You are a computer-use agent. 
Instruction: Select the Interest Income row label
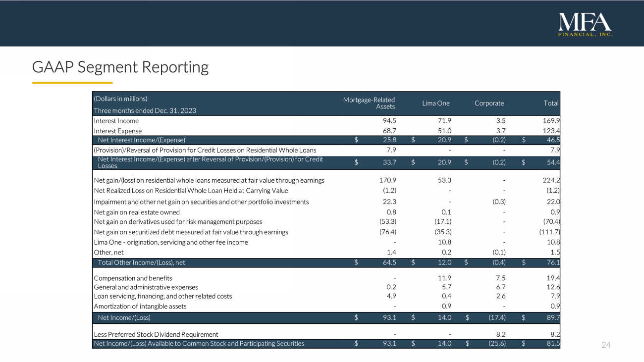116,121
